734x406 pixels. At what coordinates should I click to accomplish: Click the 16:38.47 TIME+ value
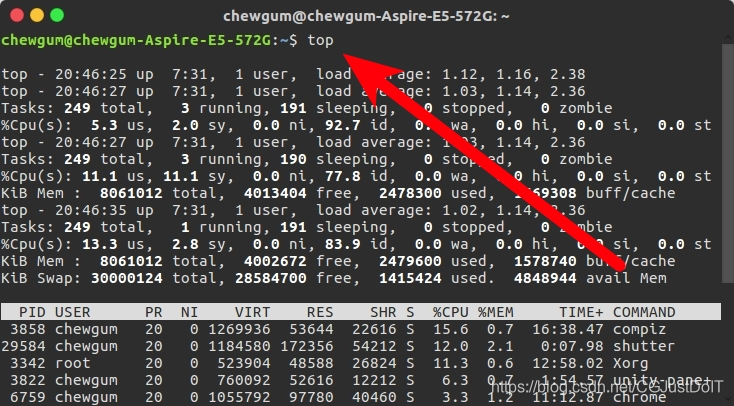click(x=568, y=329)
